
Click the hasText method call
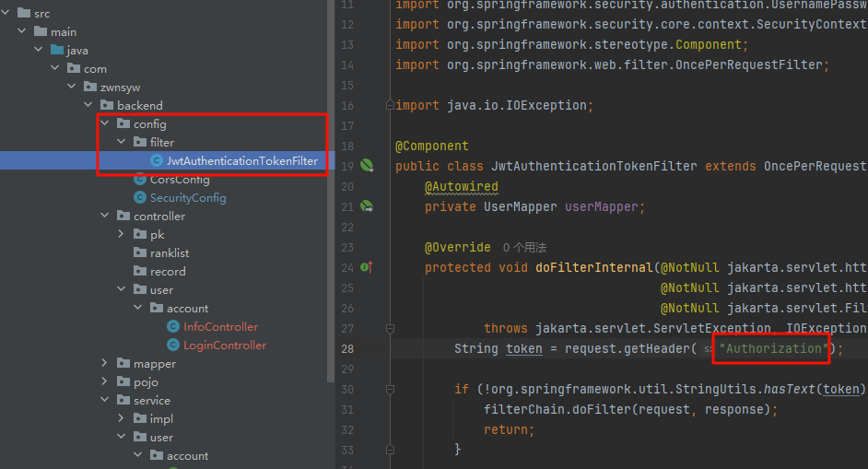[x=790, y=389]
